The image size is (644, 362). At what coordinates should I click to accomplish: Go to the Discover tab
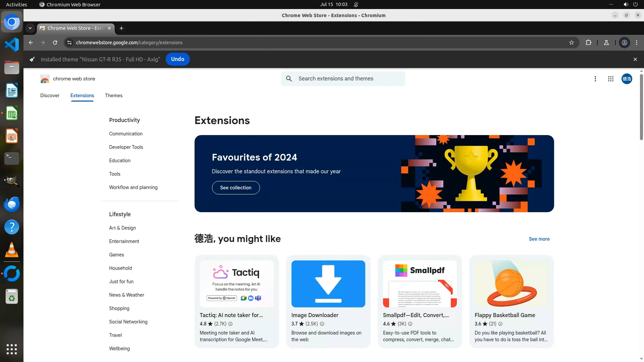[x=50, y=96]
